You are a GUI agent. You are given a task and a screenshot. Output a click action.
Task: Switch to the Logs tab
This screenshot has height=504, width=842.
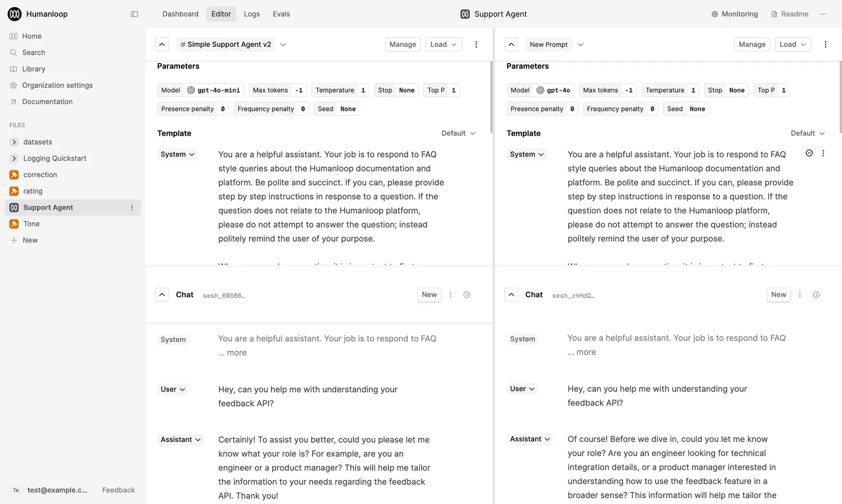(x=252, y=14)
